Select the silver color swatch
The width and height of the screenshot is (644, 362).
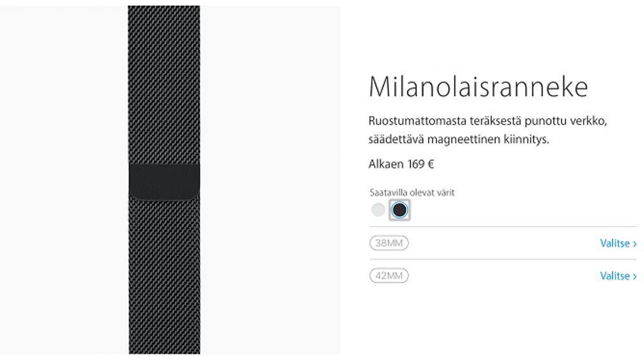tap(378, 210)
